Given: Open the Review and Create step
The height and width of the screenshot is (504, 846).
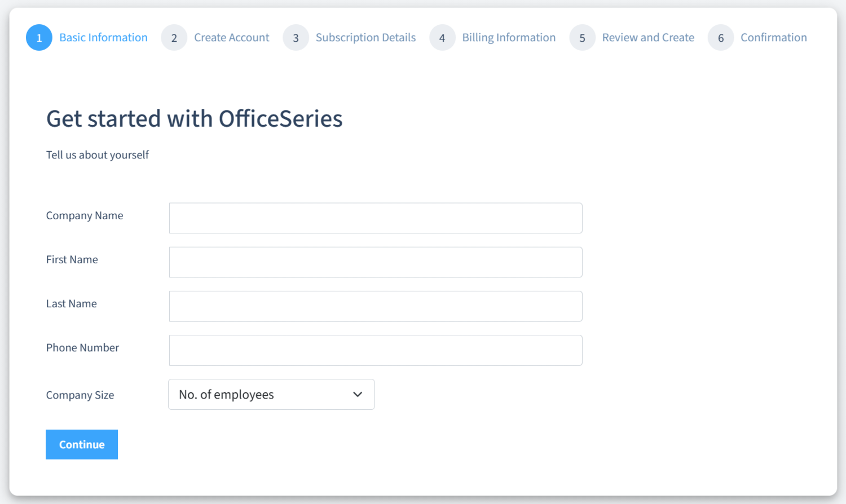Looking at the screenshot, I should pos(648,38).
